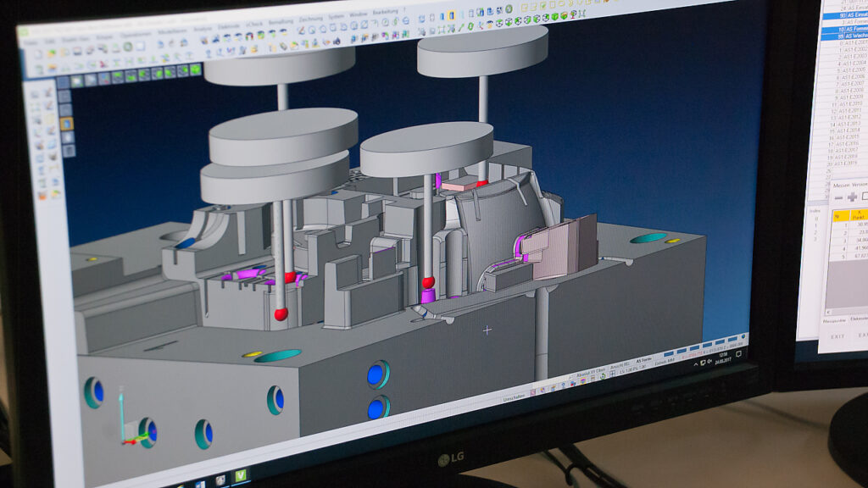The height and width of the screenshot is (488, 868).
Task: Click the left arrow of table scrollbar
Action: click(828, 313)
